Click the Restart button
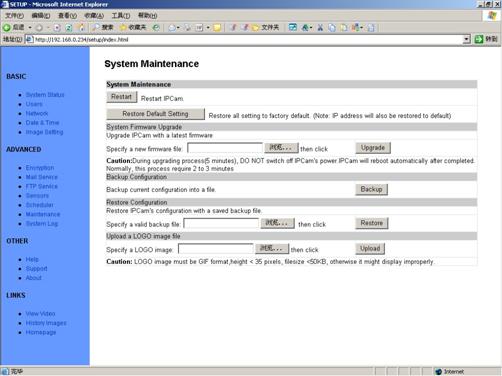The image size is (502, 376). 122,97
